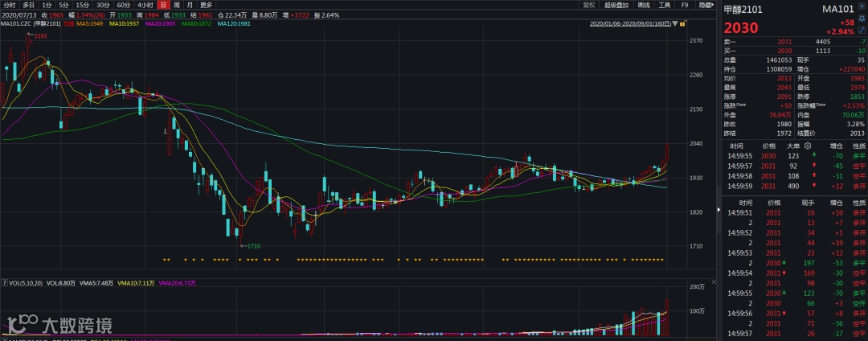Click the date range 2020/01/06-2020/09/01 link
The image size is (868, 341).
click(631, 24)
